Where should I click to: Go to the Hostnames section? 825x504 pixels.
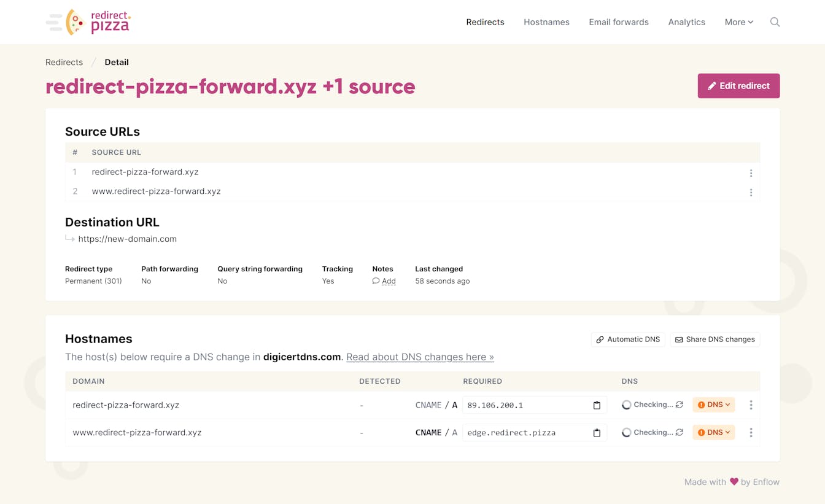pyautogui.click(x=546, y=21)
